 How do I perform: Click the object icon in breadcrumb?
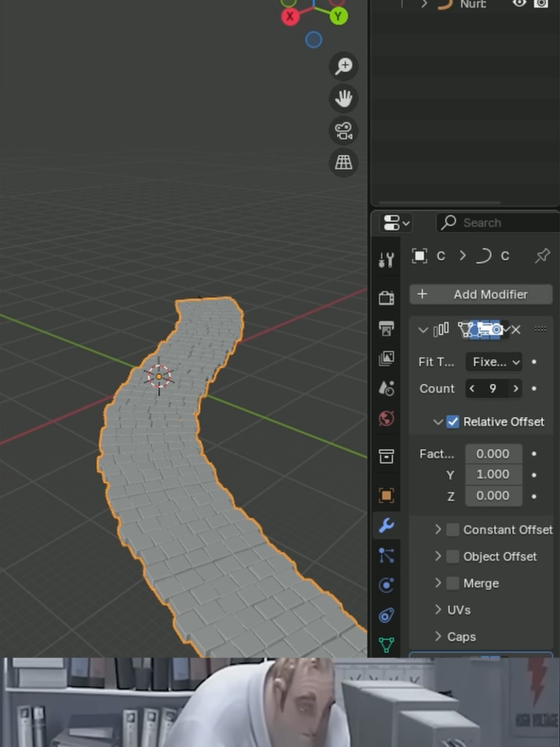click(x=419, y=256)
